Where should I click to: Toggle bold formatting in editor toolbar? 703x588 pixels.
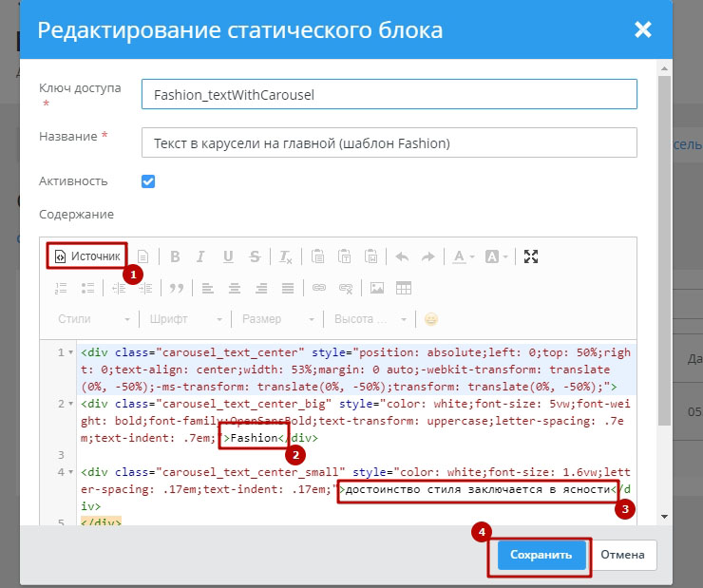coord(175,256)
